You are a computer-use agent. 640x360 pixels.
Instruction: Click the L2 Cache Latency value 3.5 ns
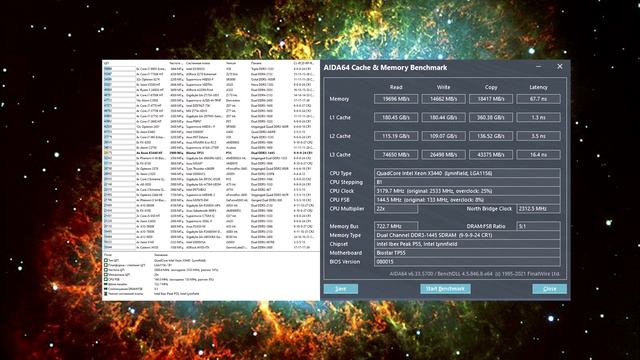click(x=538, y=136)
